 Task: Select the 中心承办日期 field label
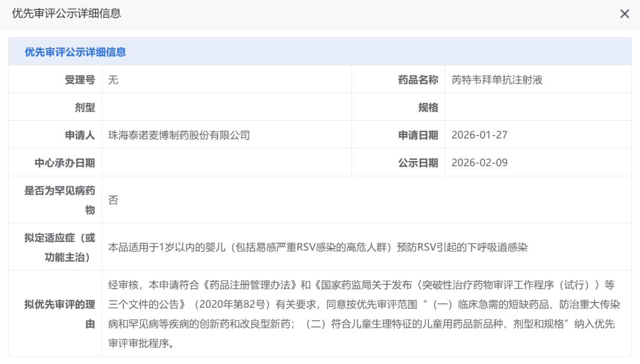coord(65,163)
